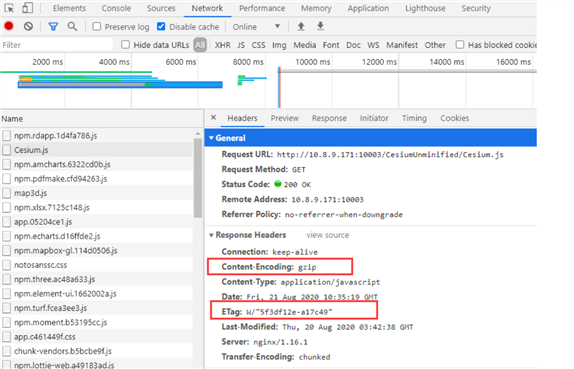This screenshot has height=369, width=574.
Task: Import HAR file with the upload arrow
Action: 301,26
